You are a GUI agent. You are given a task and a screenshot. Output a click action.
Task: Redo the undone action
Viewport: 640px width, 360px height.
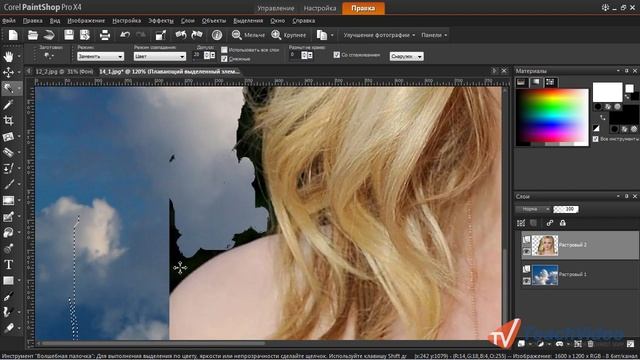(141, 35)
